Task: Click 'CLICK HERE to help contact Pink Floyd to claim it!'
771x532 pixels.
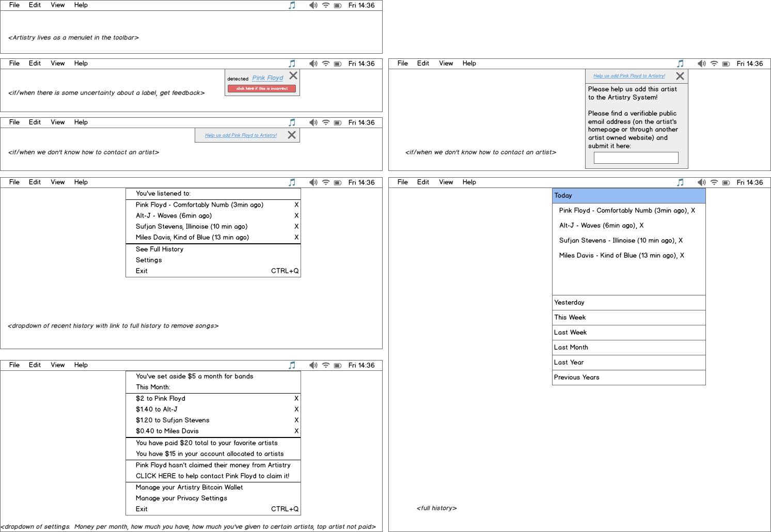Action: [x=213, y=476]
